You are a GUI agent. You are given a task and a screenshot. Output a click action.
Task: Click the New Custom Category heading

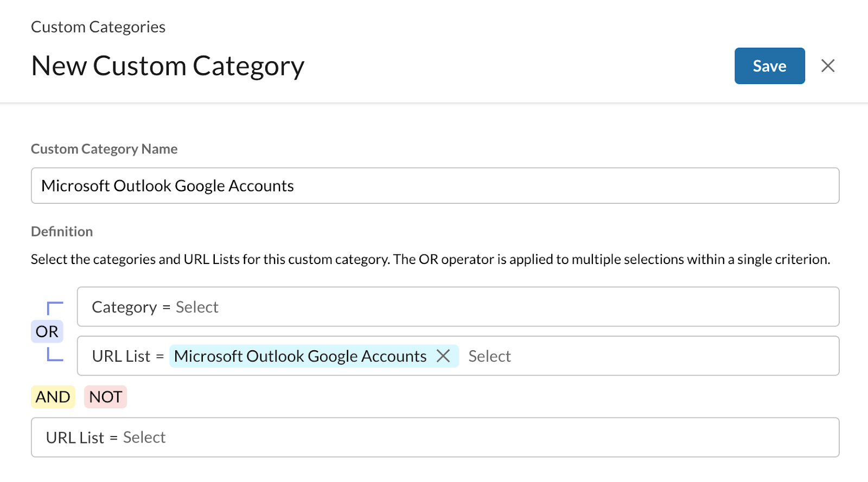click(x=168, y=66)
